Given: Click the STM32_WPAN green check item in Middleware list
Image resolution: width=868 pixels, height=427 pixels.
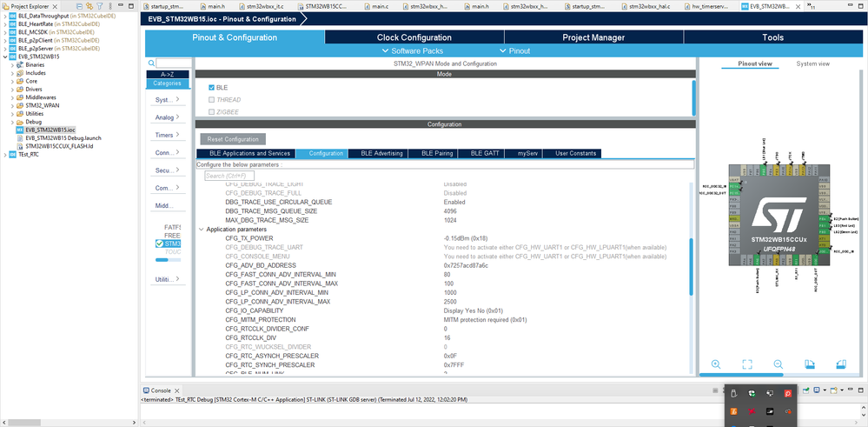Looking at the screenshot, I should 169,244.
